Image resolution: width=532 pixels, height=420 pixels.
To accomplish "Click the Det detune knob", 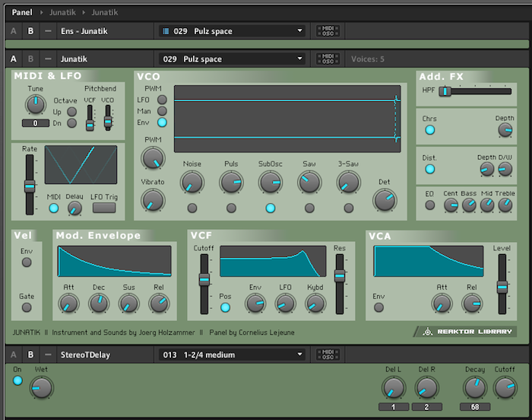I will [385, 200].
